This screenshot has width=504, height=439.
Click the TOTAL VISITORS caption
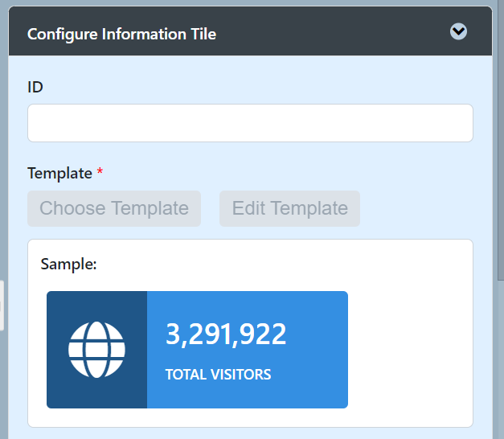218,375
